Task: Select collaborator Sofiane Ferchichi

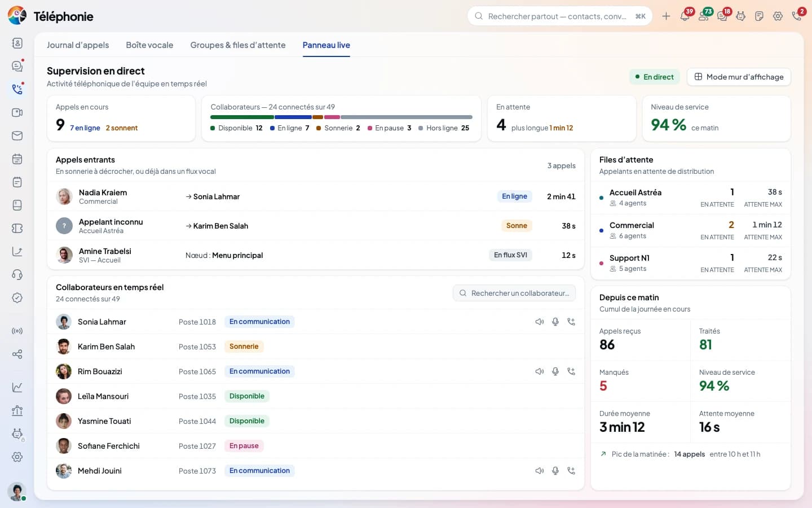Action: (x=316, y=446)
